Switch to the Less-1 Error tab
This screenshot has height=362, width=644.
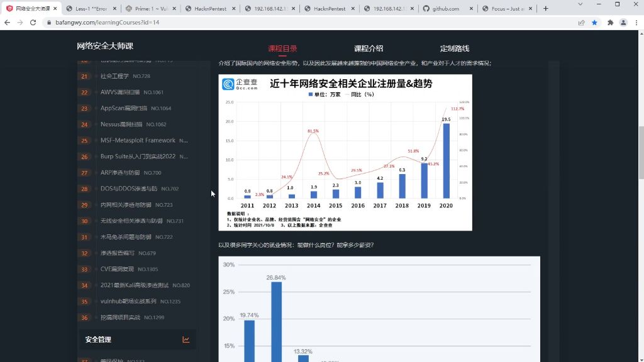coord(91,8)
